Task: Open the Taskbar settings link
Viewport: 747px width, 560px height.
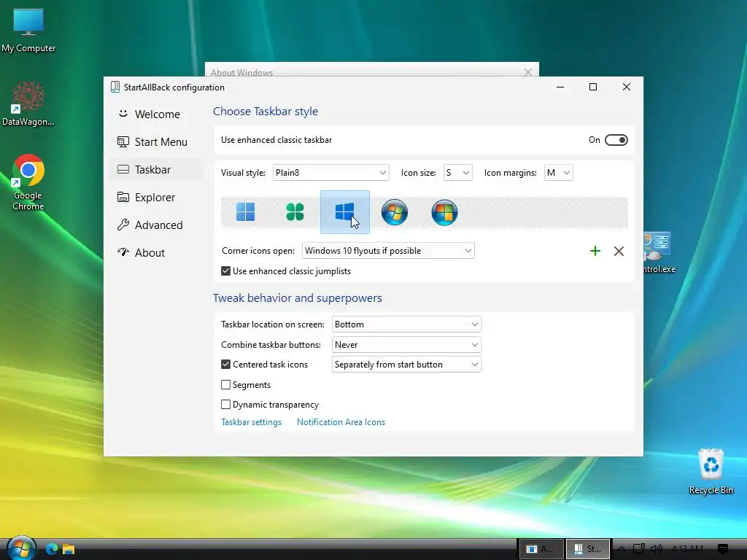Action: click(251, 422)
